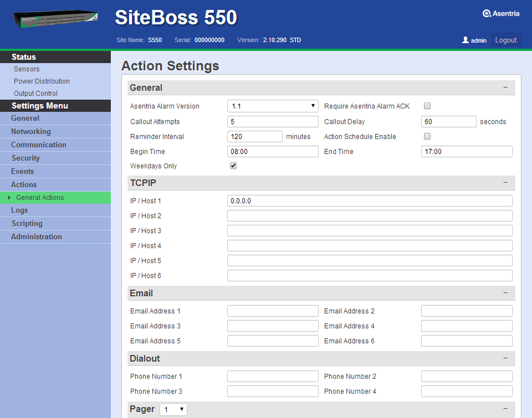The height and width of the screenshot is (418, 532).
Task: Click the Action Settings heading
Action: coord(170,66)
